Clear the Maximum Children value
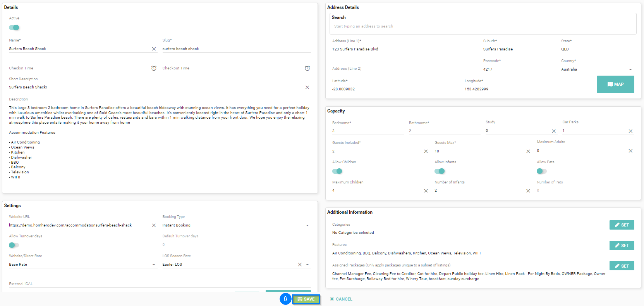The height and width of the screenshot is (306, 644). coord(426,191)
